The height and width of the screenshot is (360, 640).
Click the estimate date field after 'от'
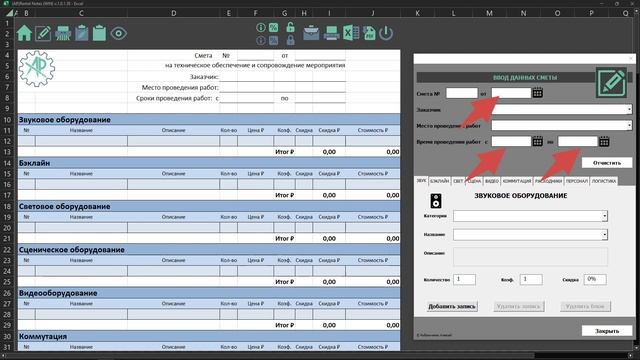point(511,93)
